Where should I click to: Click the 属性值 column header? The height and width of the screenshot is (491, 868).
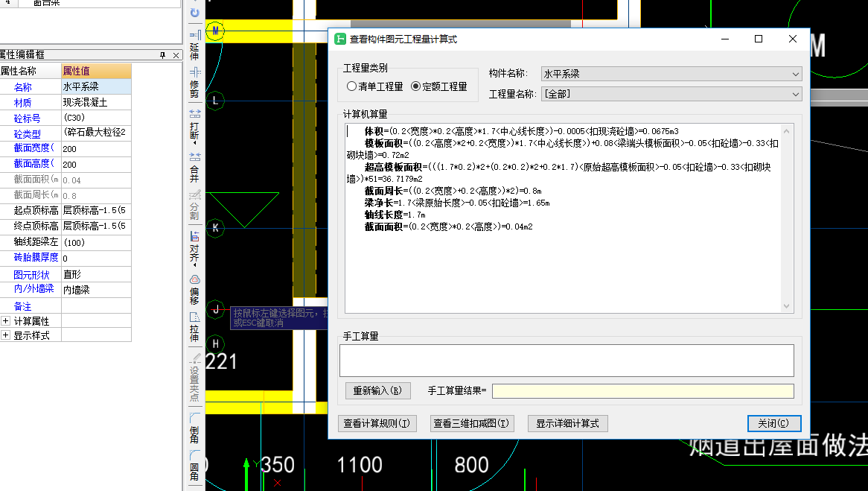point(96,71)
